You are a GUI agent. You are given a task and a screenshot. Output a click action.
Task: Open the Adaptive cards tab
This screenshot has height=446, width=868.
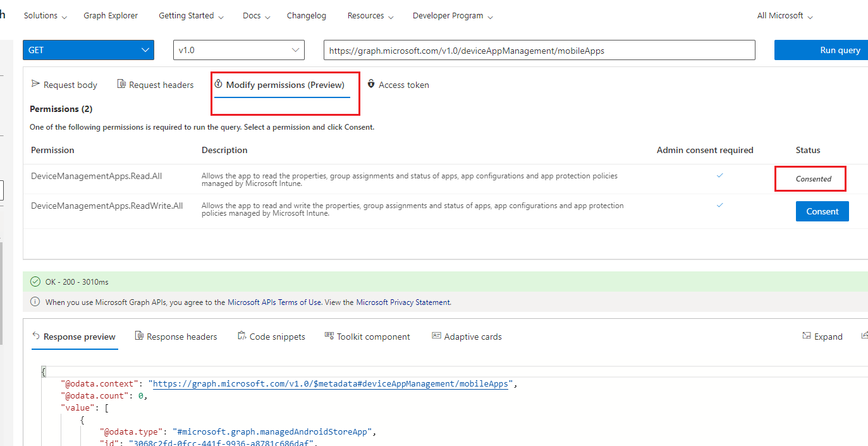tap(467, 337)
